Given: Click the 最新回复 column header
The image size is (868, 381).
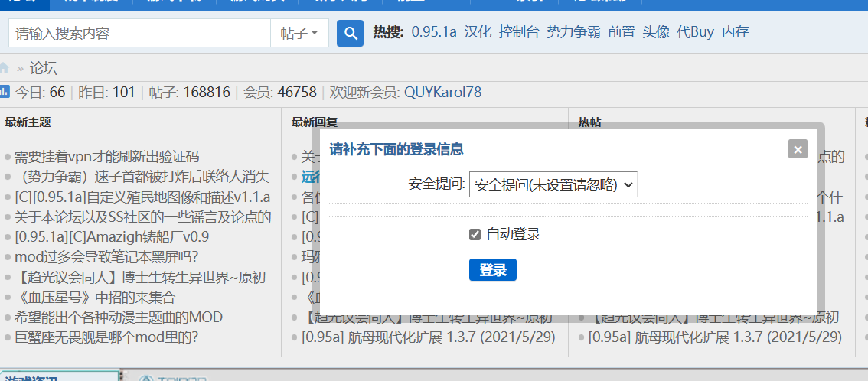Looking at the screenshot, I should pyautogui.click(x=315, y=122).
